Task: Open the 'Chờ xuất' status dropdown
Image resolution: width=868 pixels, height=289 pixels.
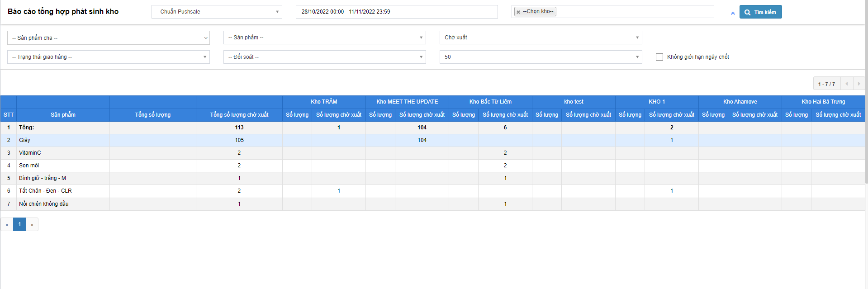Action: tap(541, 38)
